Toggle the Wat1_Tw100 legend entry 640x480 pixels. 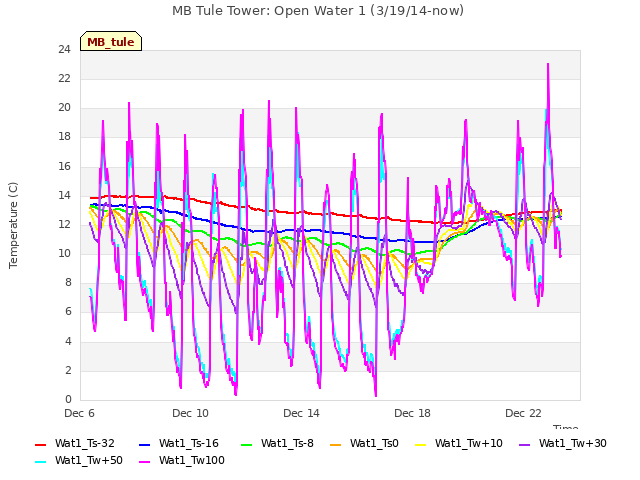[182, 461]
